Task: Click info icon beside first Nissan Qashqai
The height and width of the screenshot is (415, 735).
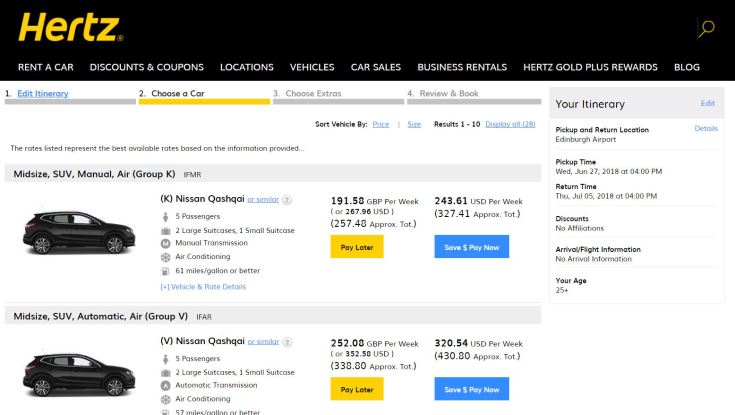Action: pyautogui.click(x=288, y=199)
